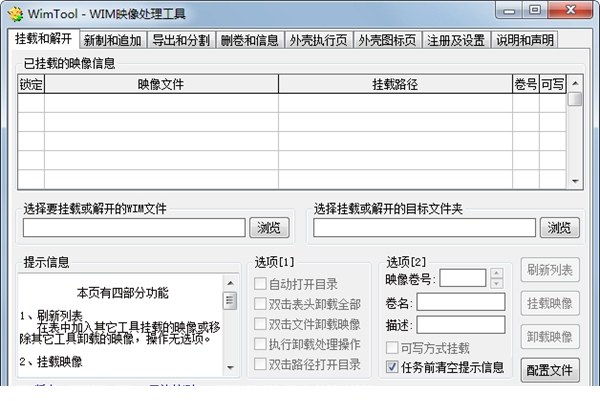Enable 双击文件卸载映像 checkbox
The image size is (600, 401).
click(x=260, y=324)
